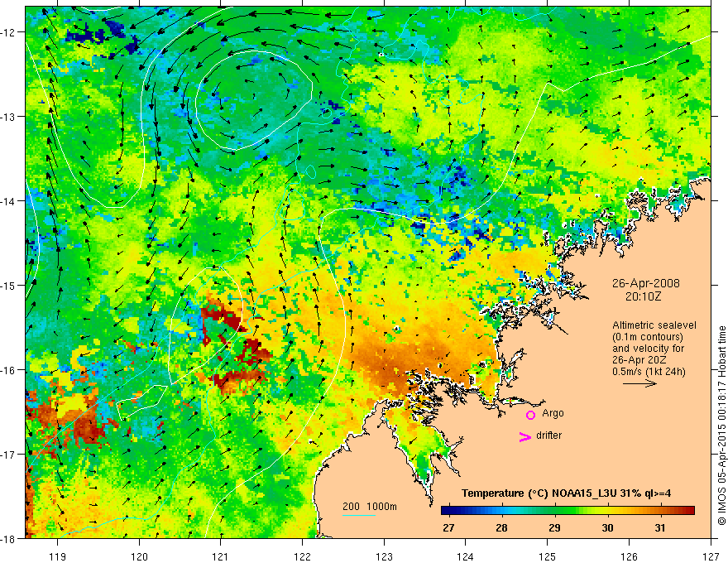Click the 'drifter' legend label
Viewport: 728px width, 563px height.
tap(548, 435)
